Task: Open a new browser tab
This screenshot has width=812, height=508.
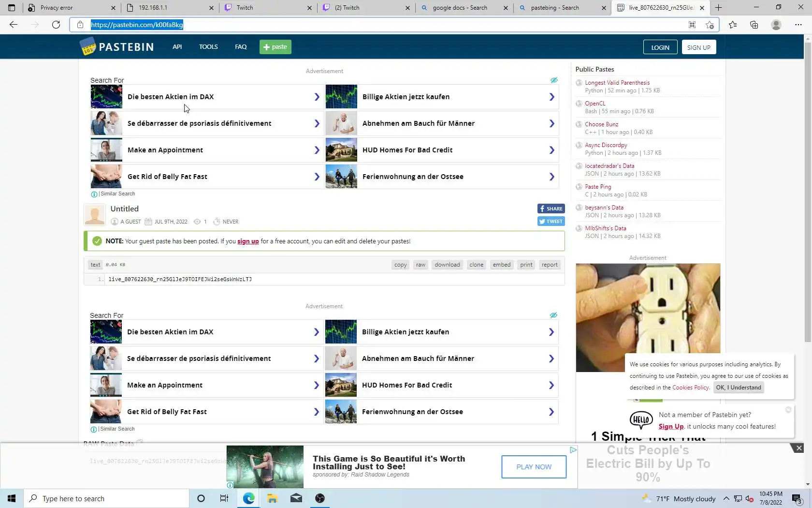Action: tap(718, 8)
